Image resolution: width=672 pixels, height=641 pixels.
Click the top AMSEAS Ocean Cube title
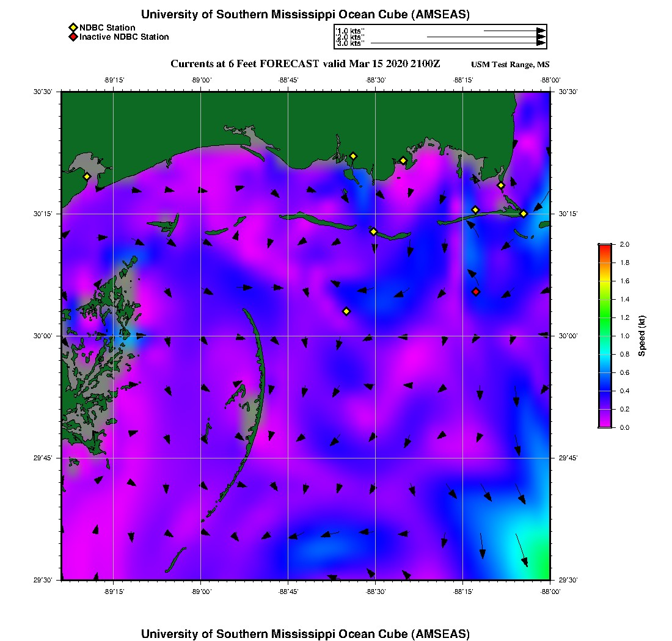[x=305, y=14]
